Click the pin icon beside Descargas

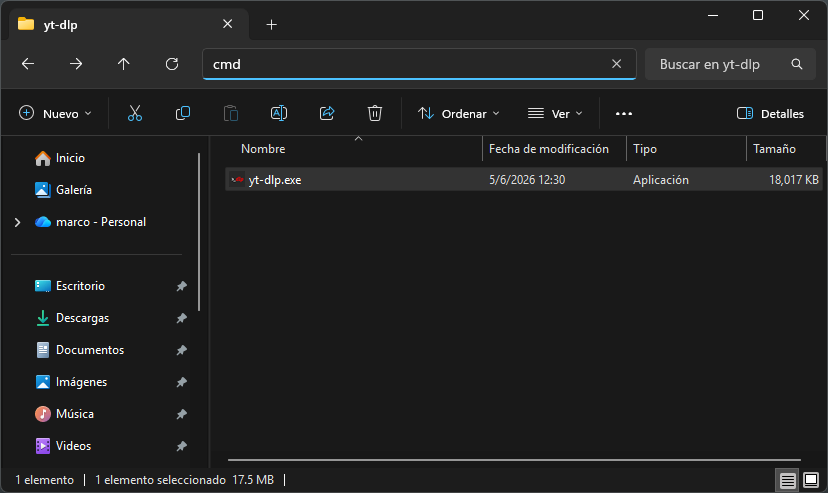[x=181, y=318]
